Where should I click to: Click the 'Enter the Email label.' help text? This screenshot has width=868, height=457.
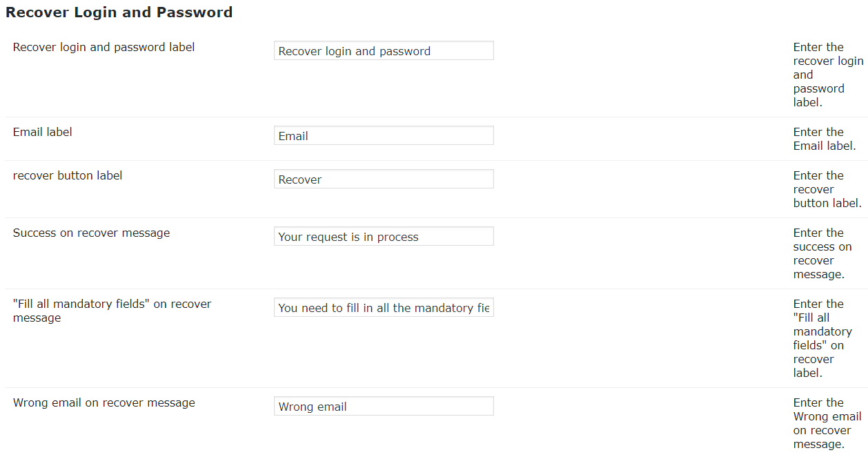pos(824,139)
